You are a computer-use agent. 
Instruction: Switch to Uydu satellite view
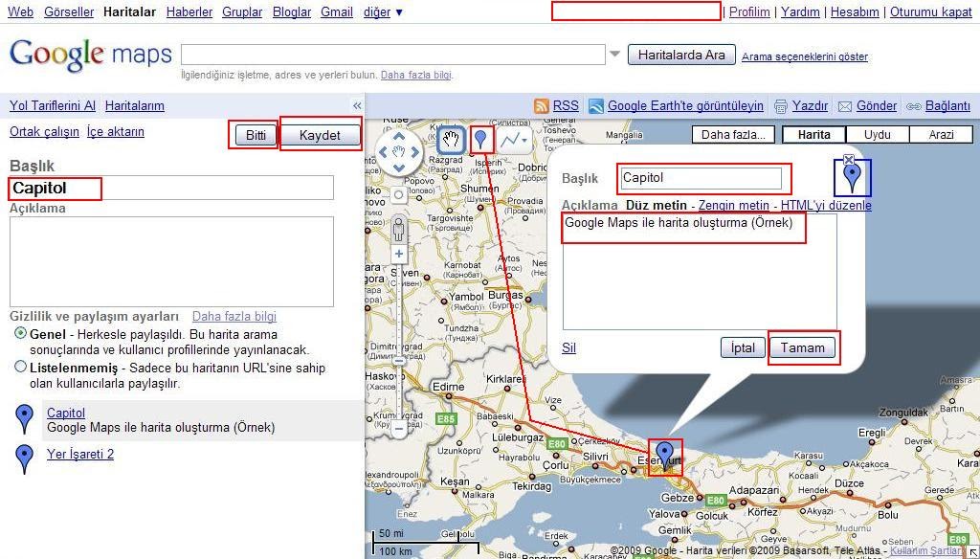pyautogui.click(x=878, y=134)
